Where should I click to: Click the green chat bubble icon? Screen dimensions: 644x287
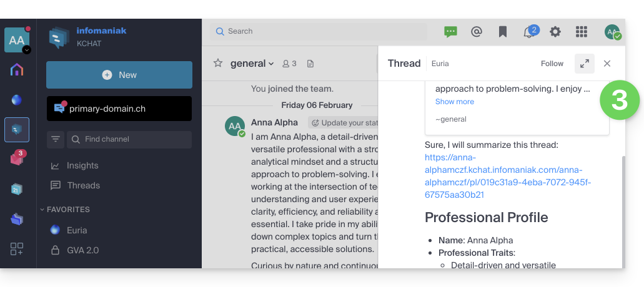tap(450, 32)
